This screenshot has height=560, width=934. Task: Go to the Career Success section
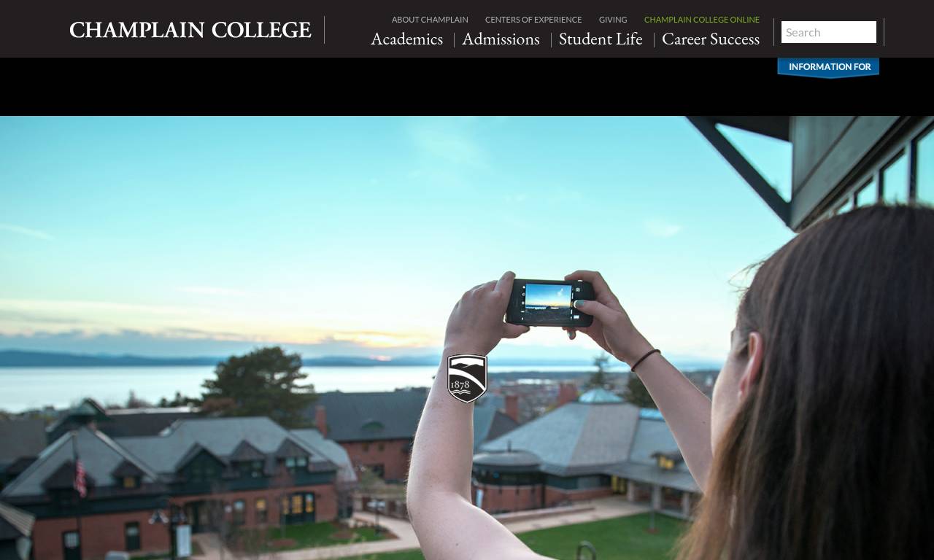[x=711, y=39]
